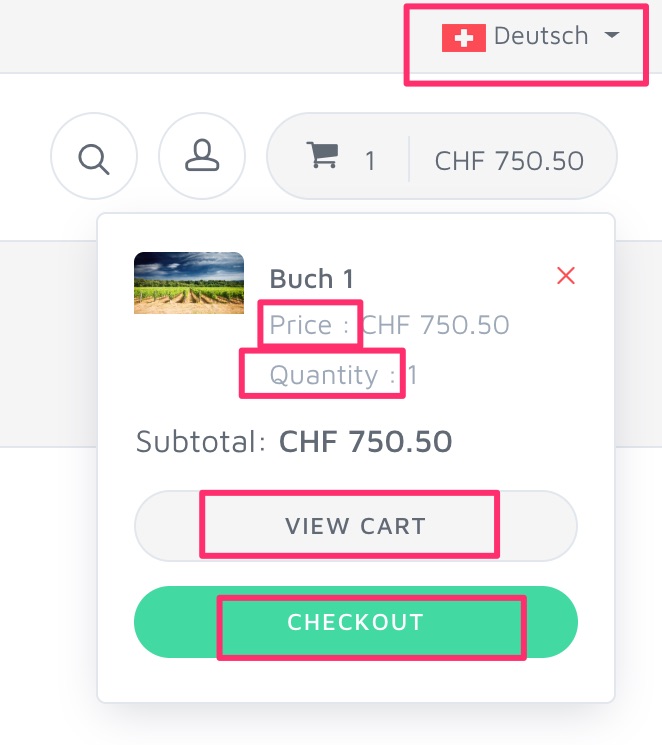Click the bold subtotal amount CHF 750.50
The image size is (662, 745).
tap(365, 441)
